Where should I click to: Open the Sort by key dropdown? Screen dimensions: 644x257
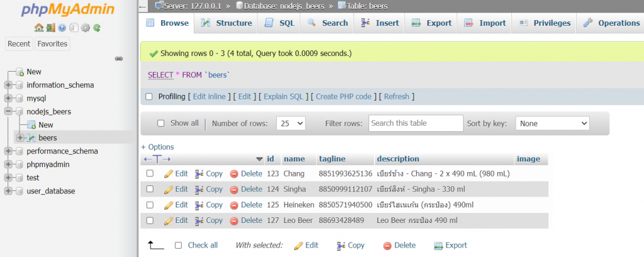click(552, 123)
